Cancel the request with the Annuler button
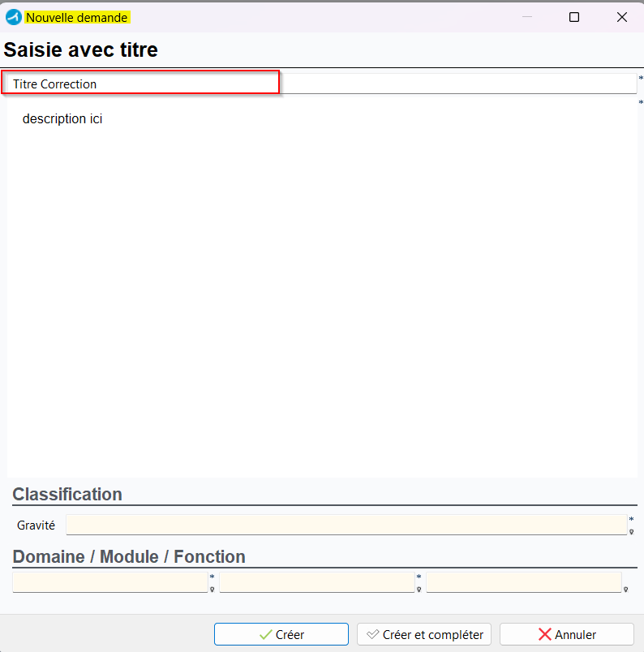Image resolution: width=644 pixels, height=652 pixels. 566,634
